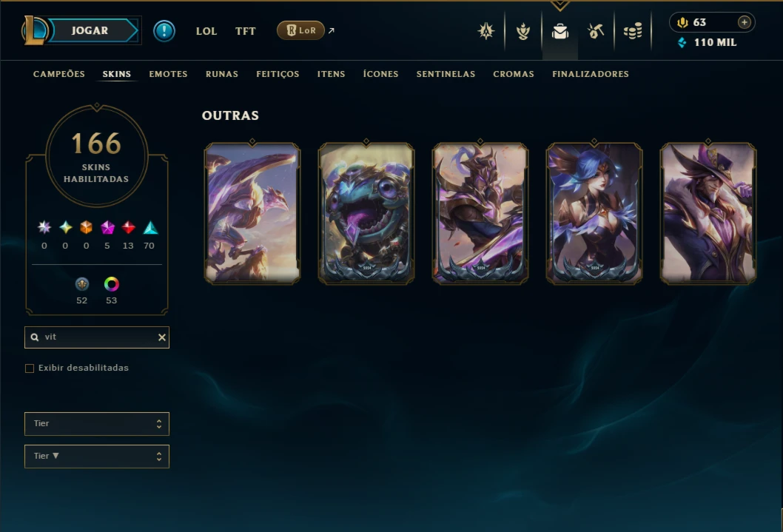Click the pull-down arrow at top center

click(559, 5)
